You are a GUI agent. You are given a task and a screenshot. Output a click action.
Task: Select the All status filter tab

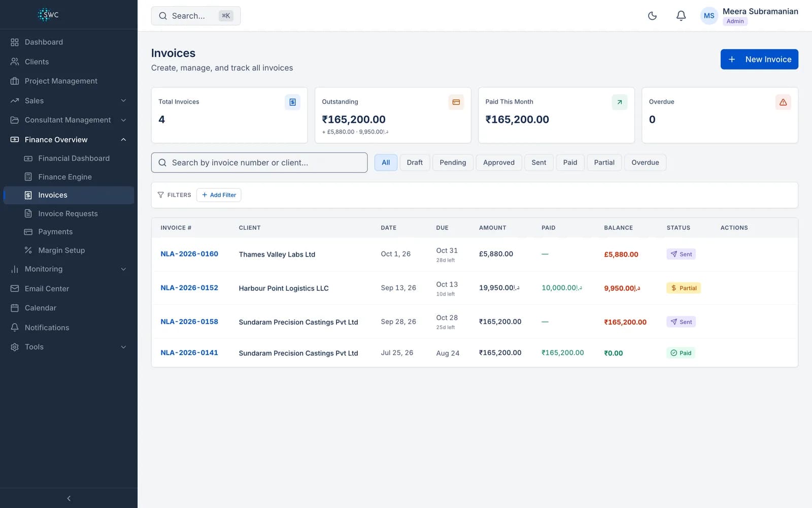[386, 163]
